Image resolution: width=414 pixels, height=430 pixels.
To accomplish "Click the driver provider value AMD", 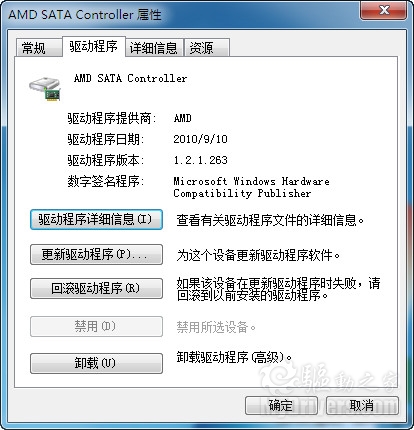I will click(183, 118).
